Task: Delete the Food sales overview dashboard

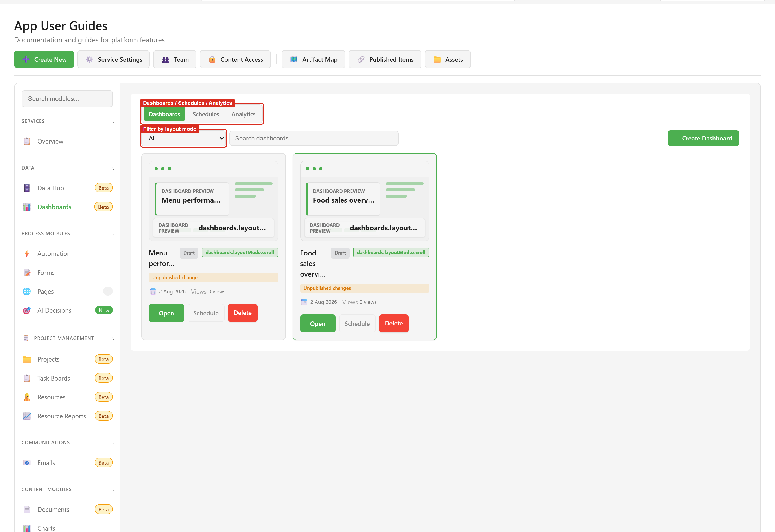Action: (393, 323)
